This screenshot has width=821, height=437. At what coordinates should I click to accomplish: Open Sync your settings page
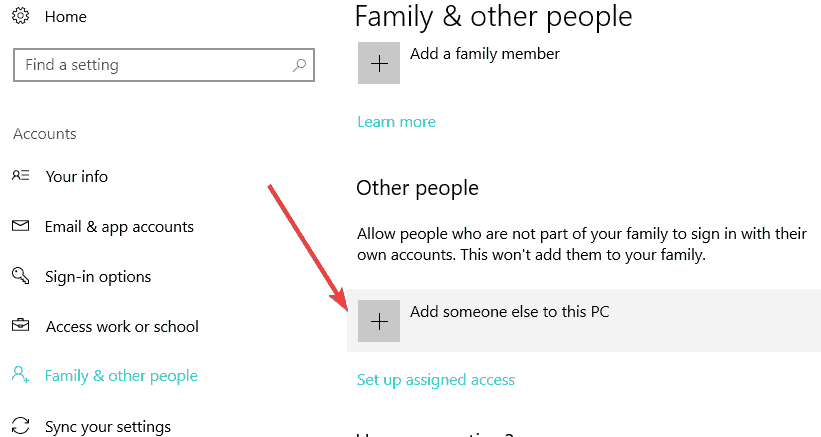coord(108,427)
